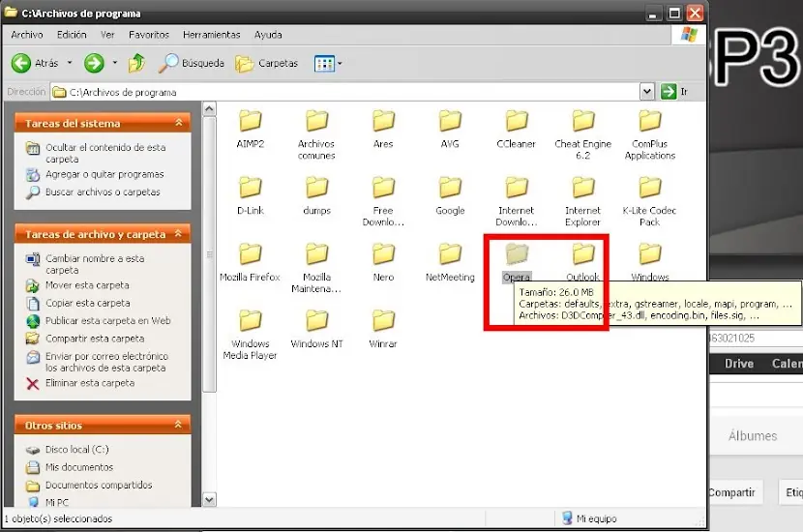
Task: Select the dumps folder
Action: 317,196
